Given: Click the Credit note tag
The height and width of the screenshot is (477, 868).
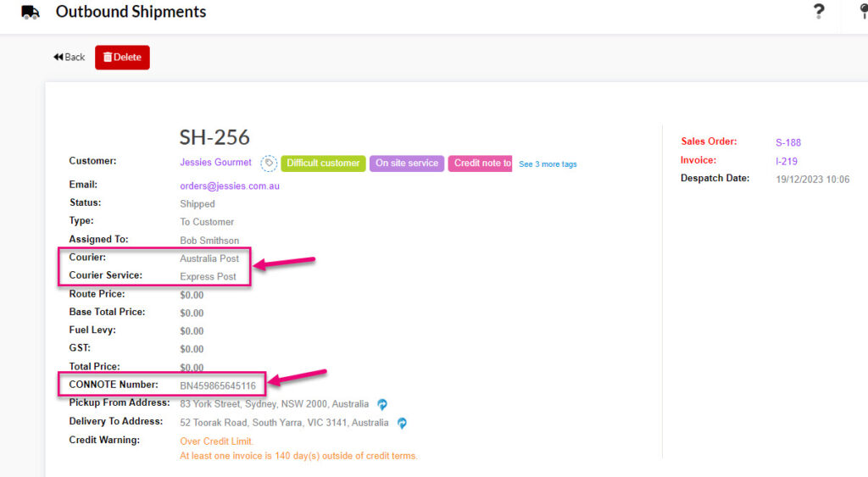Looking at the screenshot, I should tap(480, 164).
